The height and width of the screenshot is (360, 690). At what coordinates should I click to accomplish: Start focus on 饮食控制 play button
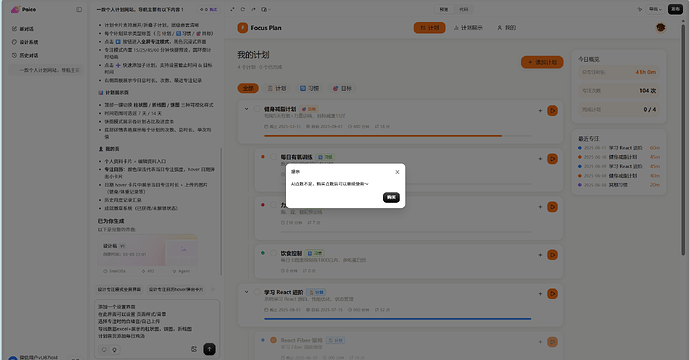click(x=552, y=255)
